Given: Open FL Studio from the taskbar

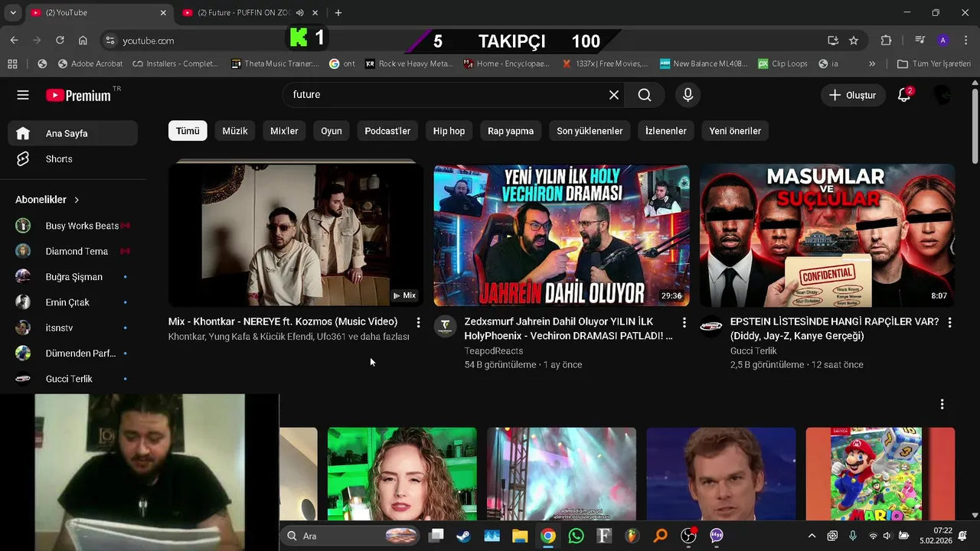Looking at the screenshot, I should pos(632,536).
